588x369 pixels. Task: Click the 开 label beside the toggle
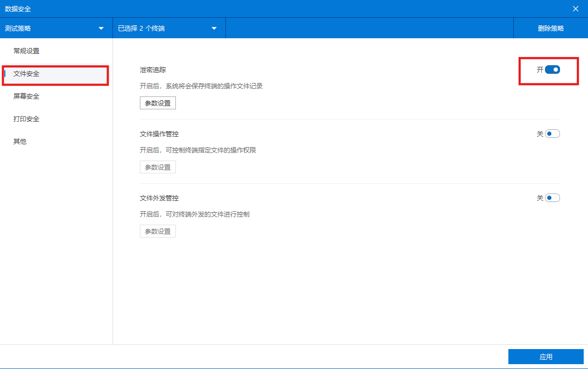coord(540,69)
